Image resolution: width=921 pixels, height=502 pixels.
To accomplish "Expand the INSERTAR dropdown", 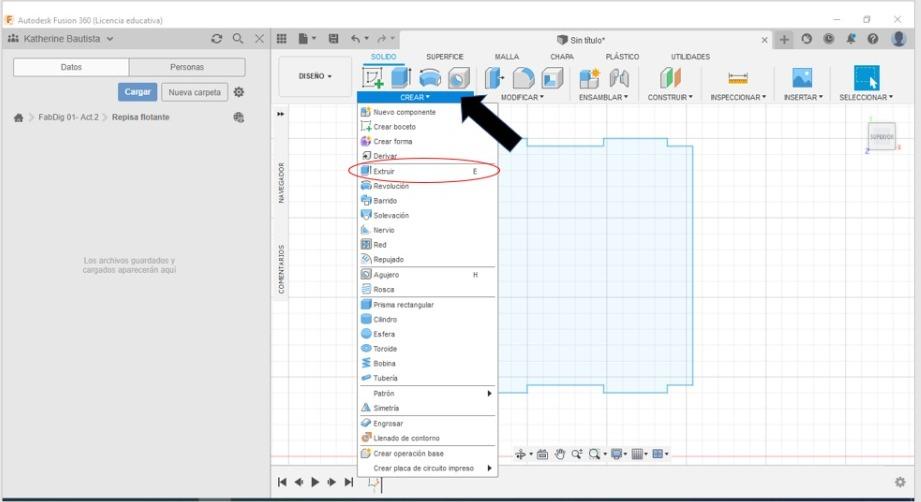I will coord(803,97).
